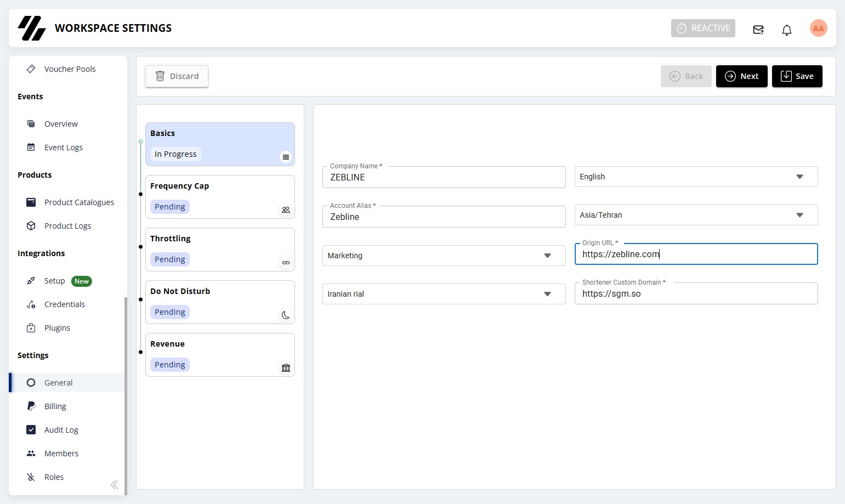Click the Discard button
The width and height of the screenshot is (845, 504).
177,76
